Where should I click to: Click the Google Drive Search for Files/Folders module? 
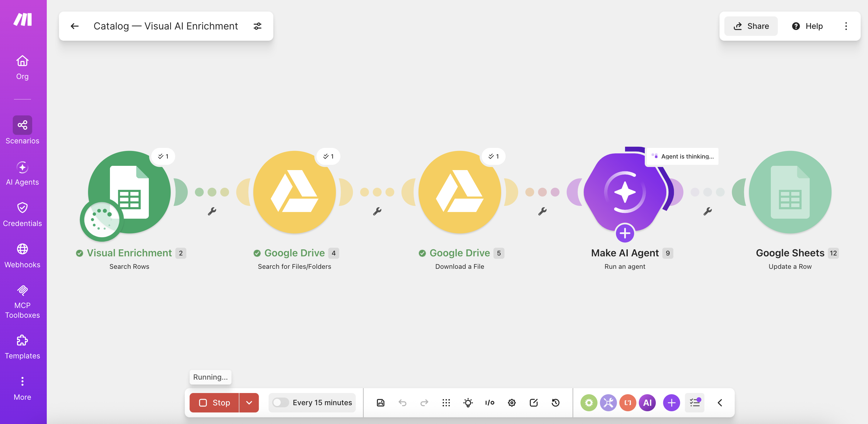(294, 192)
